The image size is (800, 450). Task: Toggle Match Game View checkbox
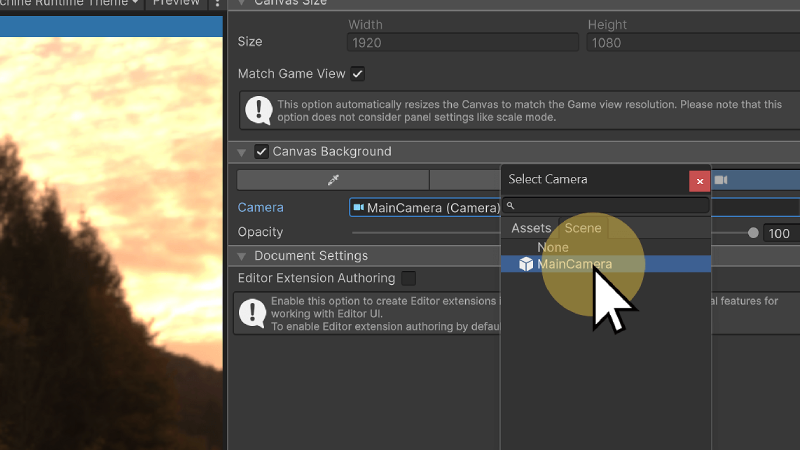coord(358,74)
